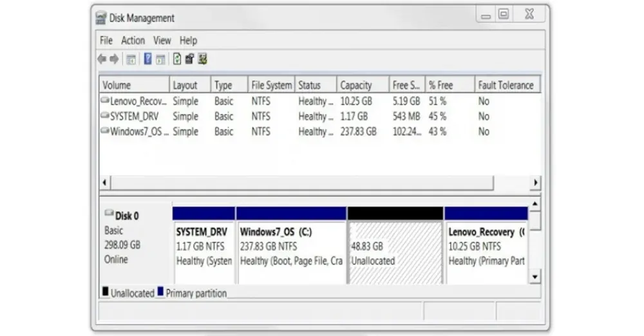Image resolution: width=644 pixels, height=336 pixels.
Task: Select the Disk 0 label panel
Action: (135, 243)
